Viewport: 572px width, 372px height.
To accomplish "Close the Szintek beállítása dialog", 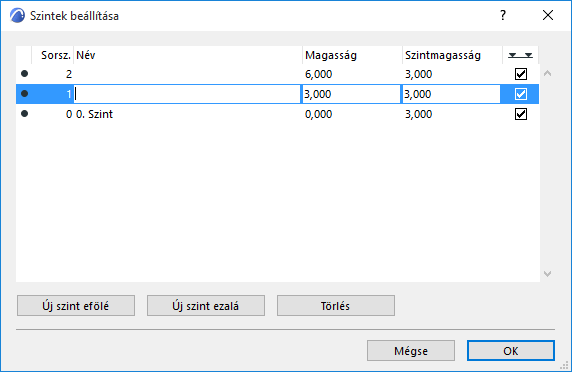I will pyautogui.click(x=548, y=15).
